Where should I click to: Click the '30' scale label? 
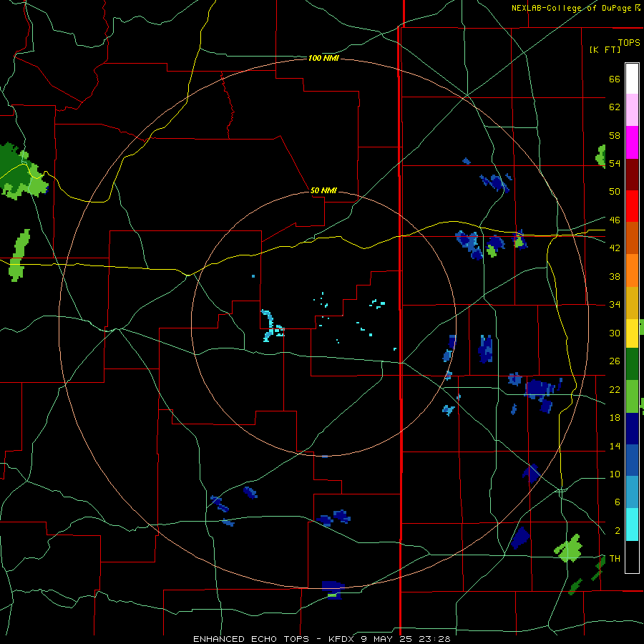tap(615, 333)
